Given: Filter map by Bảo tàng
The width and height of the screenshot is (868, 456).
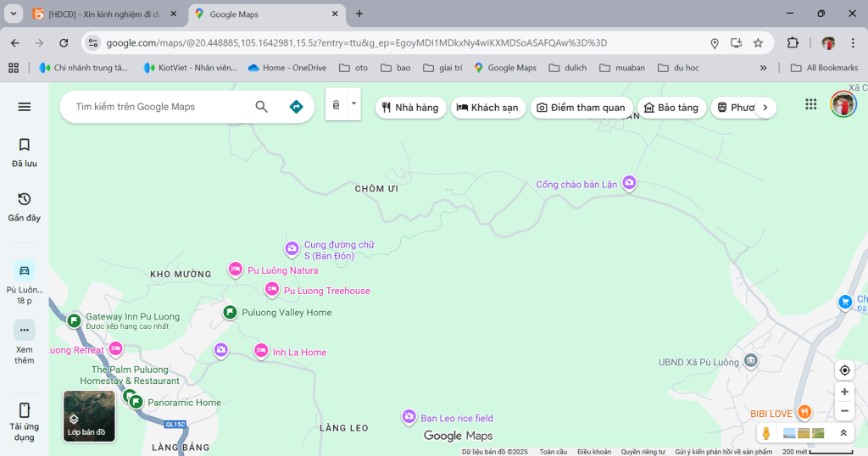Looking at the screenshot, I should click(x=671, y=108).
